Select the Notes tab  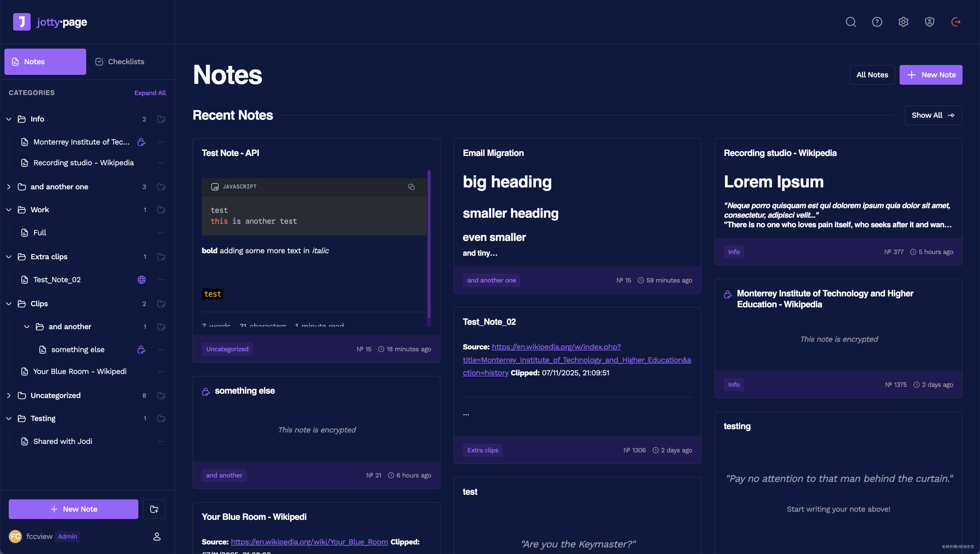(45, 62)
